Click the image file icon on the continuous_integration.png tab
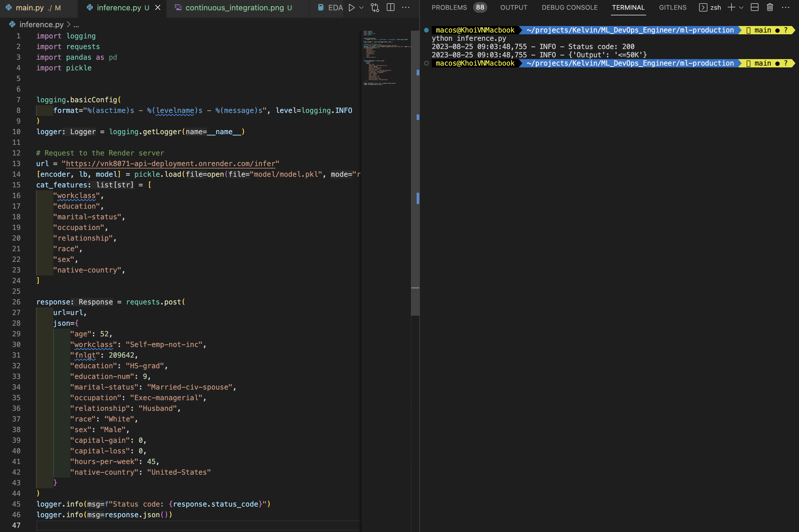Image resolution: width=799 pixels, height=532 pixels. pyautogui.click(x=178, y=7)
